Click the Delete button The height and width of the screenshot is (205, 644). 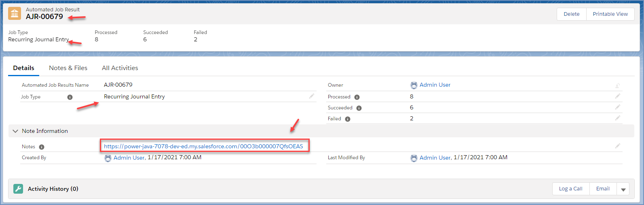click(571, 14)
